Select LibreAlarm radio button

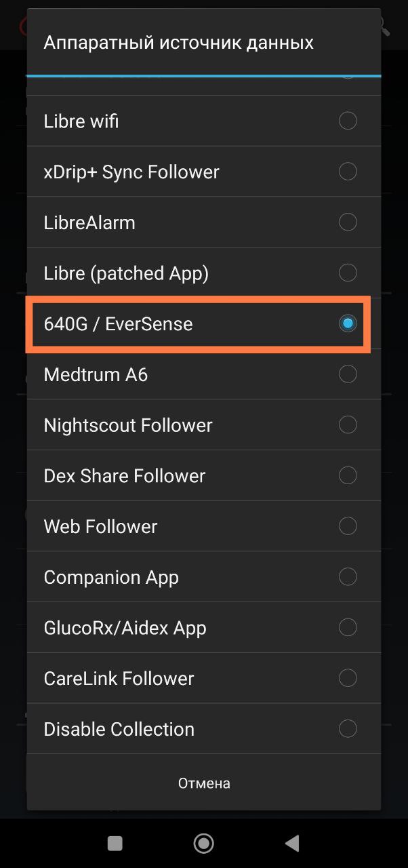coord(348,222)
